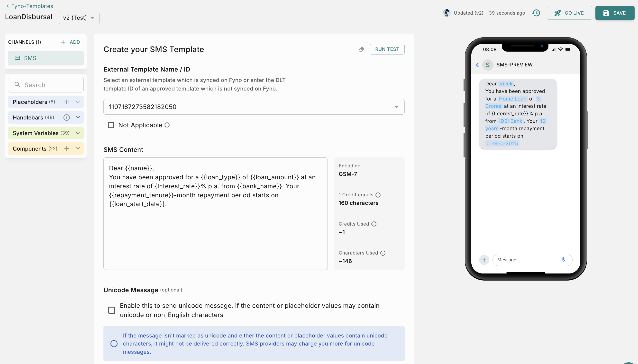The width and height of the screenshot is (638, 364).
Task: Click the RUN TEST button
Action: (387, 49)
